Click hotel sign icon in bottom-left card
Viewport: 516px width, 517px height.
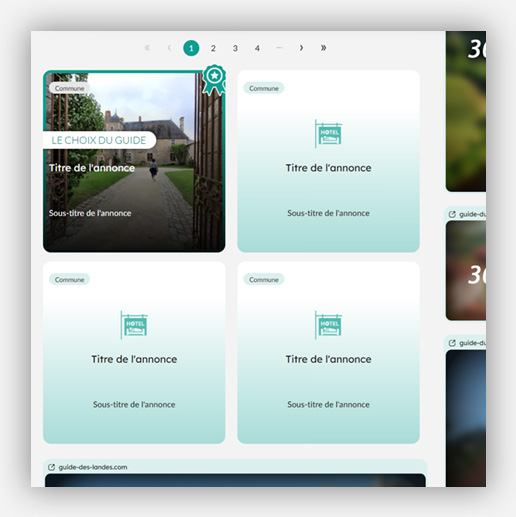tap(134, 325)
